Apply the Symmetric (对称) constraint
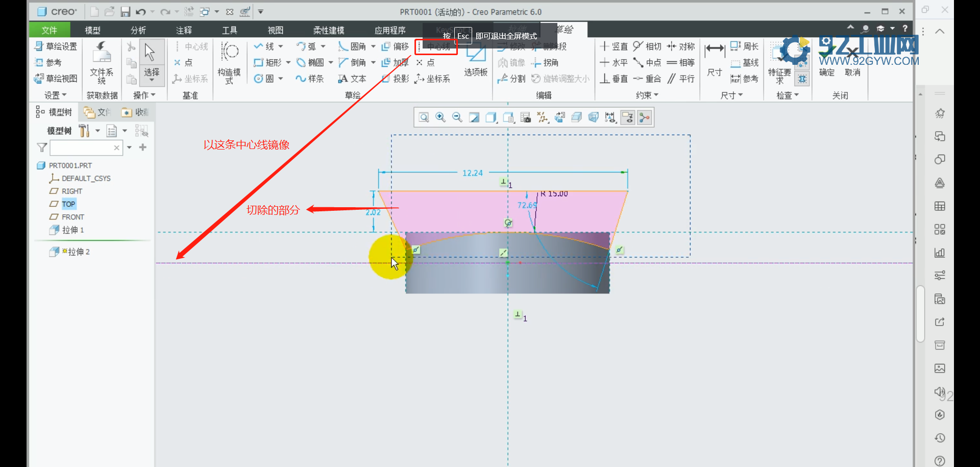Image resolution: width=980 pixels, height=467 pixels. pos(681,46)
